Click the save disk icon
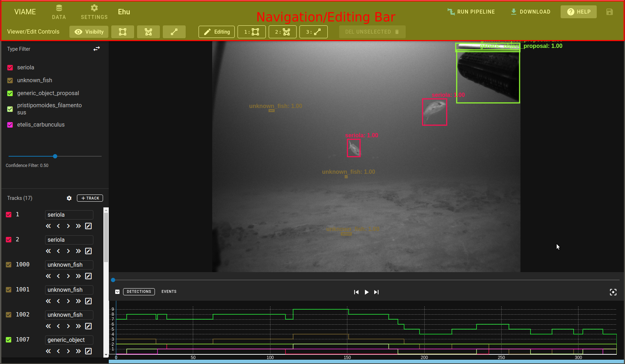 (x=610, y=12)
